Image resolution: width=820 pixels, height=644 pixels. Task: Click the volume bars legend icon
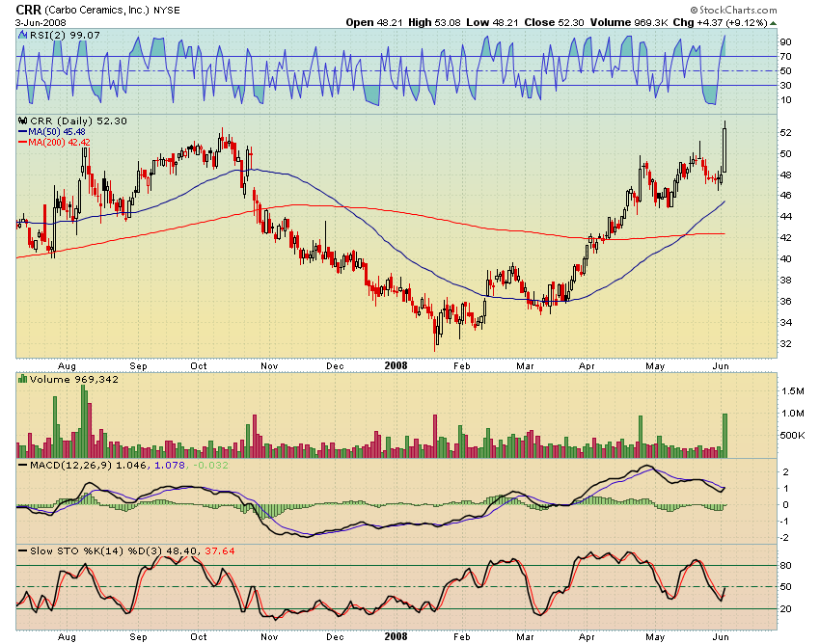[22, 379]
